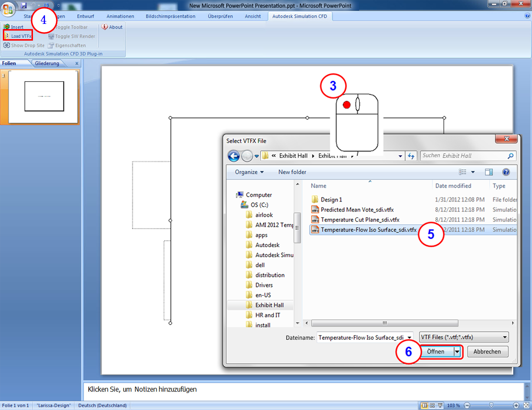Open the VTF Files type filter dropdown
532x410 pixels.
point(464,337)
